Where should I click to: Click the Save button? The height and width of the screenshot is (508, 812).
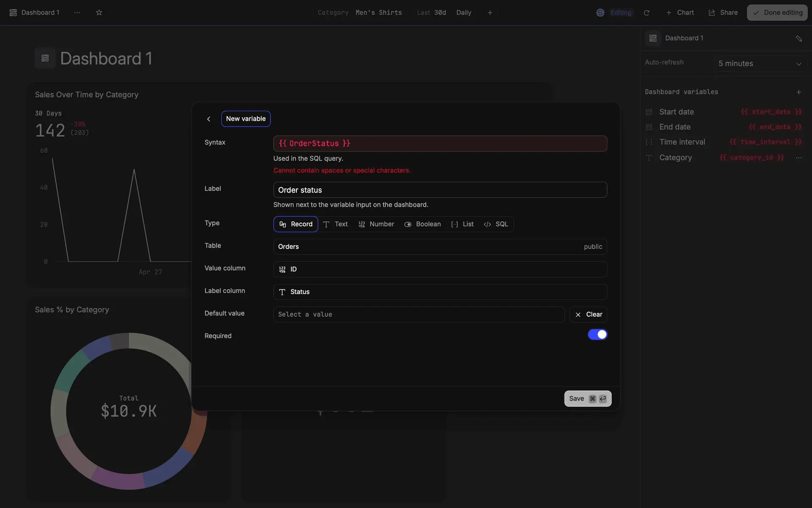pyautogui.click(x=587, y=398)
